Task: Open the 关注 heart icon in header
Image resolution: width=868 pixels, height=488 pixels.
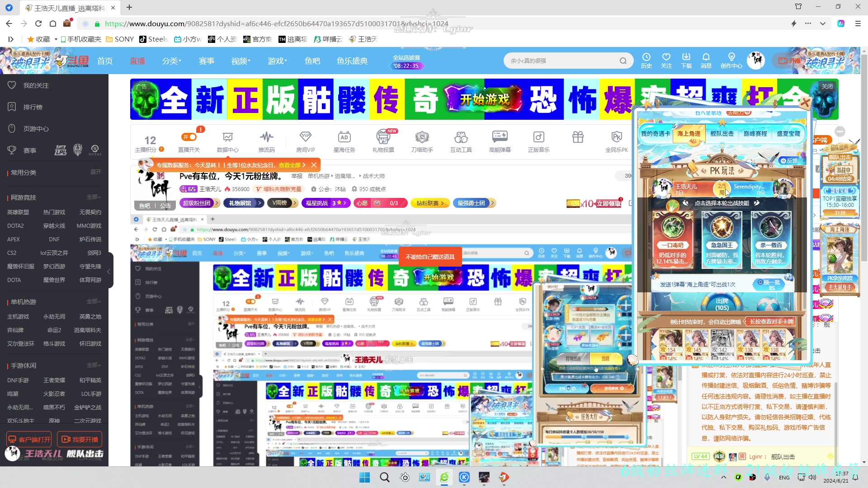Action: point(666,61)
